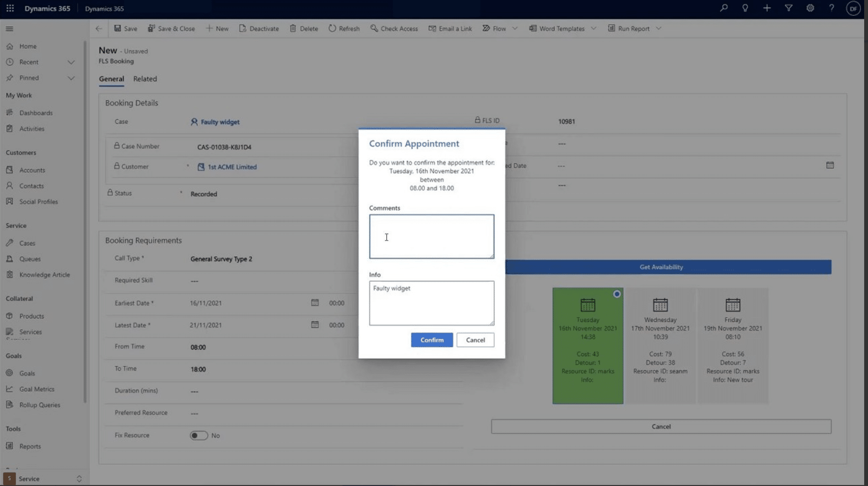
Task: Open Dashboards from the sidebar
Action: point(35,112)
